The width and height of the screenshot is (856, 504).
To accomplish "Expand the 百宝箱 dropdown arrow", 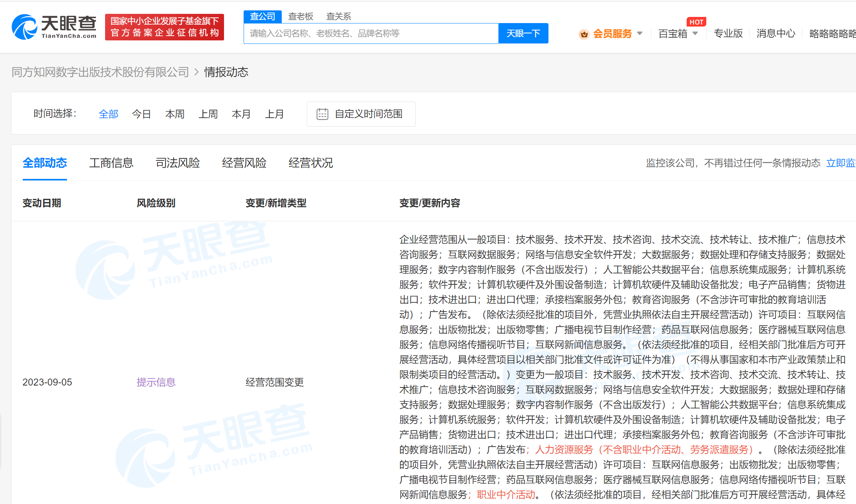I will [695, 33].
